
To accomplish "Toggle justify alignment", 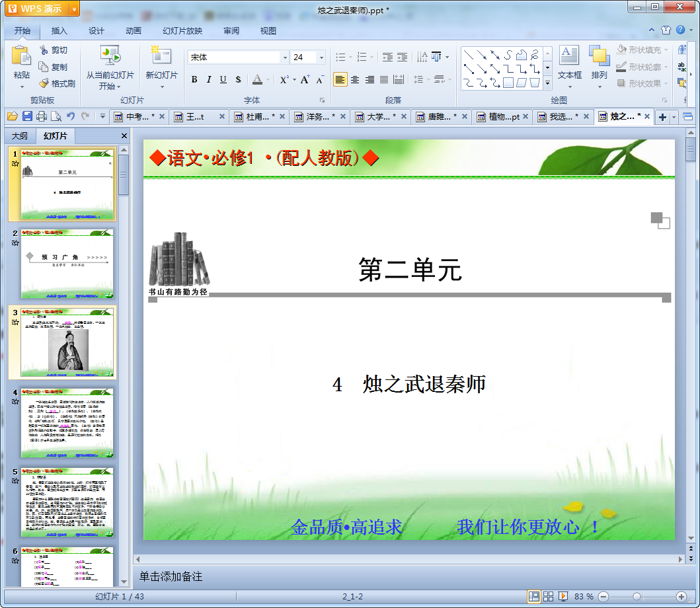I will coord(384,79).
